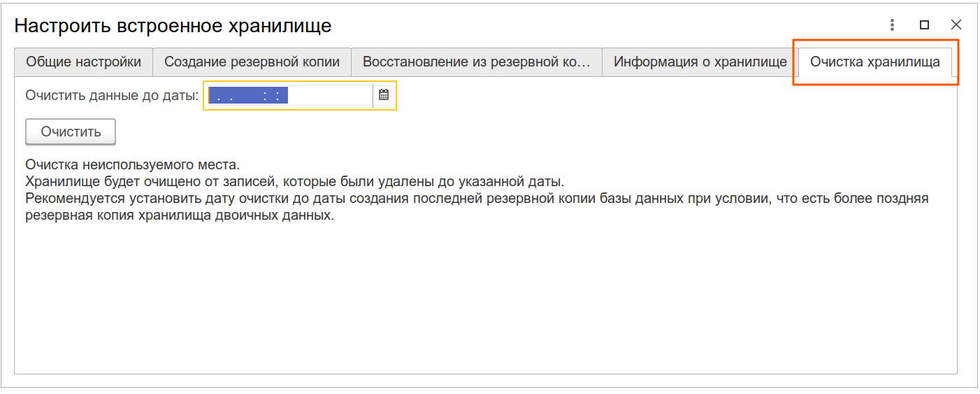Close the storage settings dialog

pos(956,25)
